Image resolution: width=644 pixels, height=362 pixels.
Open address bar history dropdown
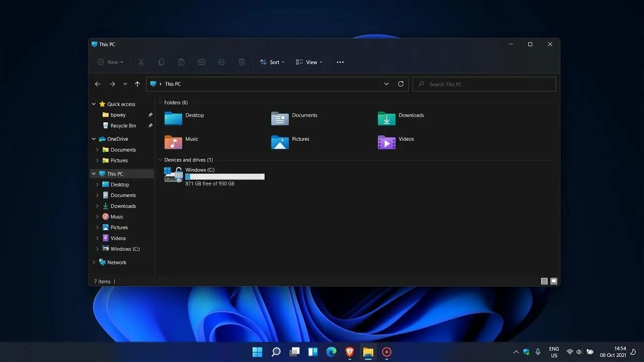click(386, 84)
